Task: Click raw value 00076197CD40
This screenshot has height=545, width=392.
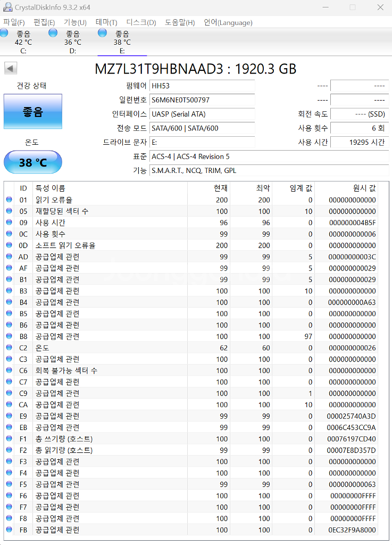Action: point(352,439)
